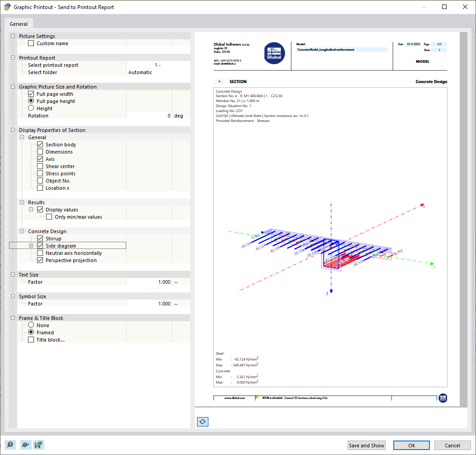This screenshot has width=476, height=455.
Task: Select the None frame radio button
Action: coord(31,325)
